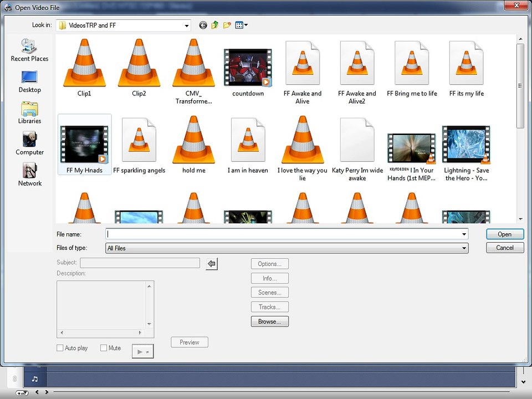Select the FF Awake and Alive2 file
This screenshot has height=399, width=532.
(357, 72)
